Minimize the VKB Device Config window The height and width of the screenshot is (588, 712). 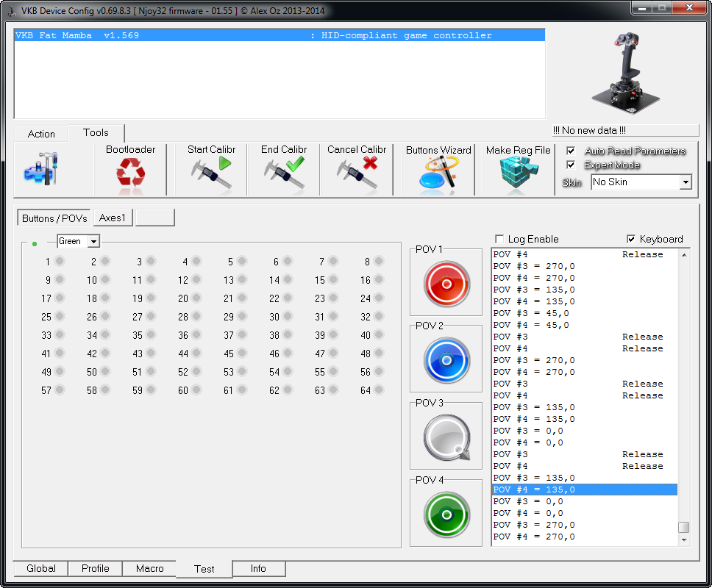click(x=642, y=7)
